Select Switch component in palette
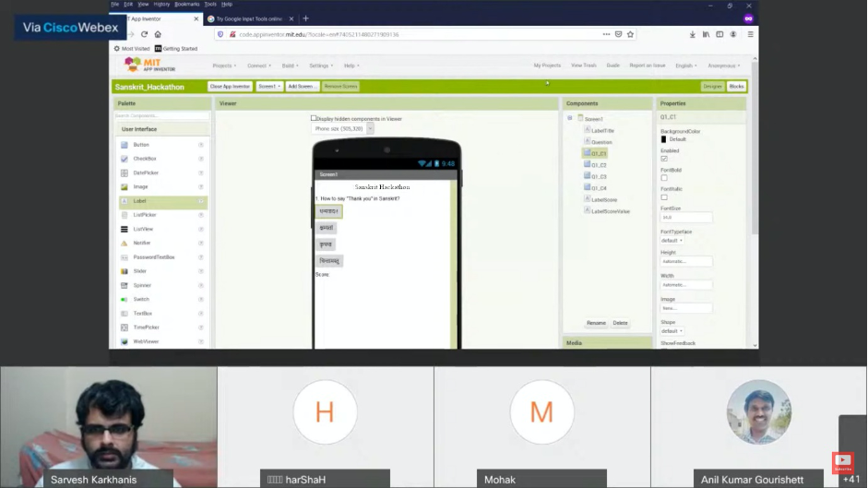The width and height of the screenshot is (868, 488). [140, 299]
